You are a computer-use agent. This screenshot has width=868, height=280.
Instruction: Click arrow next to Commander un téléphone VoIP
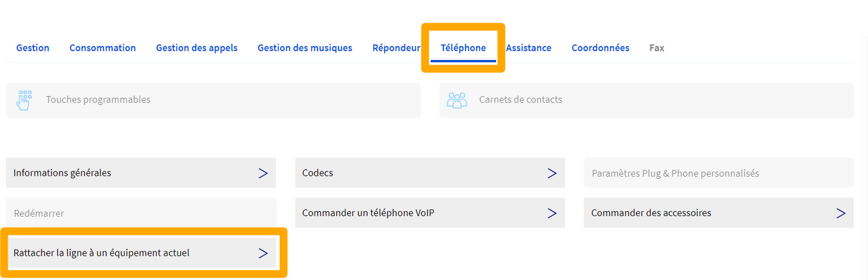pos(552,213)
